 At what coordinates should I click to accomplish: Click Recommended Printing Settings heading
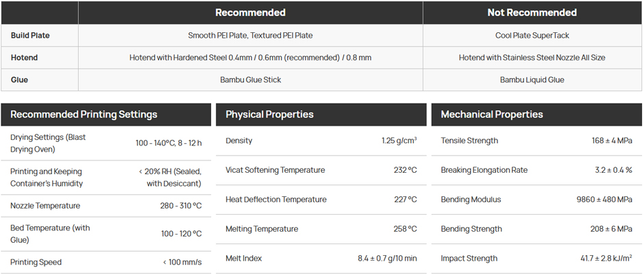(84, 115)
